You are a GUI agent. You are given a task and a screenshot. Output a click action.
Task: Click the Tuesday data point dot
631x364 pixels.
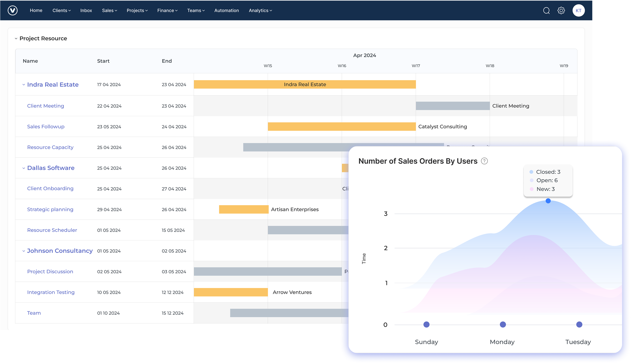coord(579,325)
